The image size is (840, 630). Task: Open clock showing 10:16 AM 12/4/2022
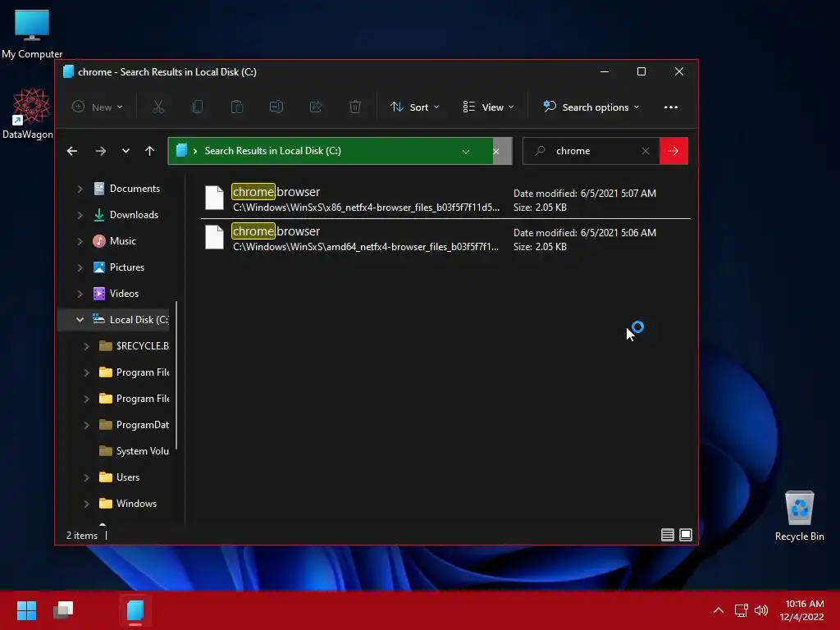point(802,610)
